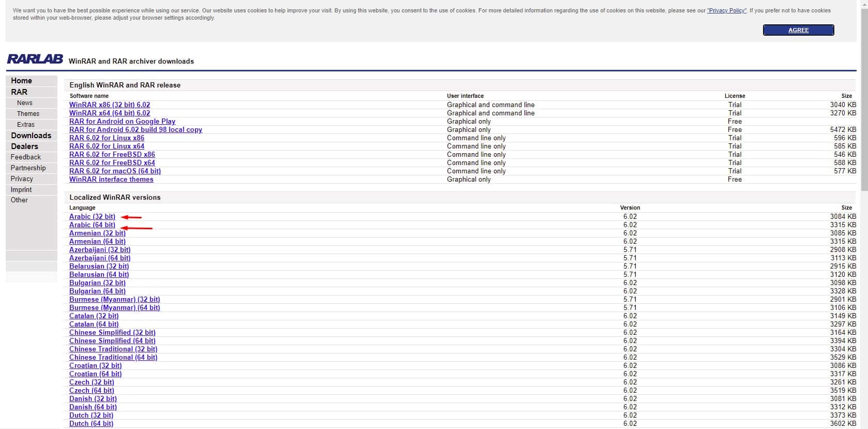
Task: Download WinRAR x64 (64 bit) 6.02
Action: tap(110, 113)
